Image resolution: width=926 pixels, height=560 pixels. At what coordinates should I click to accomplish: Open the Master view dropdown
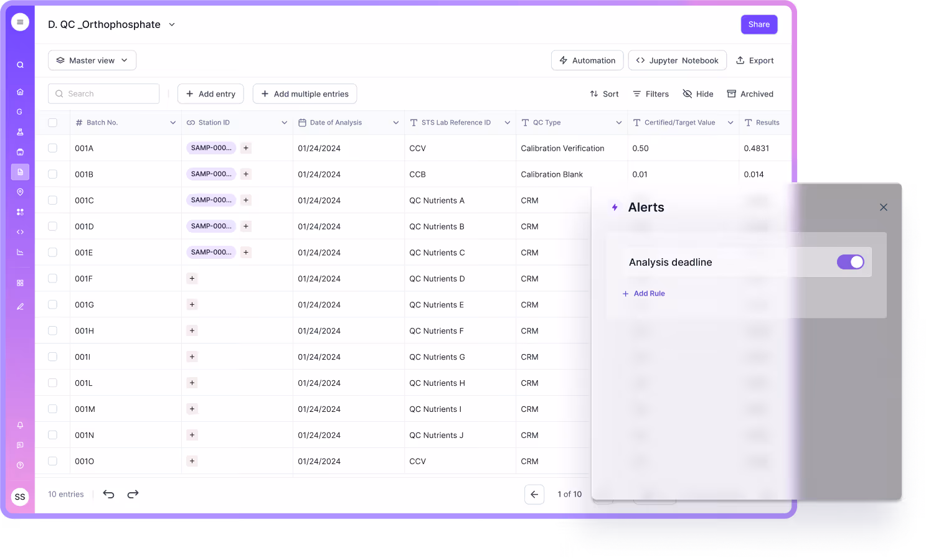pos(92,60)
